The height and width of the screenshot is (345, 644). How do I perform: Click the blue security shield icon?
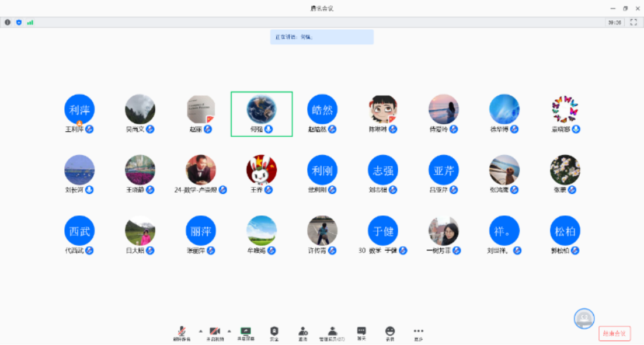point(19,22)
